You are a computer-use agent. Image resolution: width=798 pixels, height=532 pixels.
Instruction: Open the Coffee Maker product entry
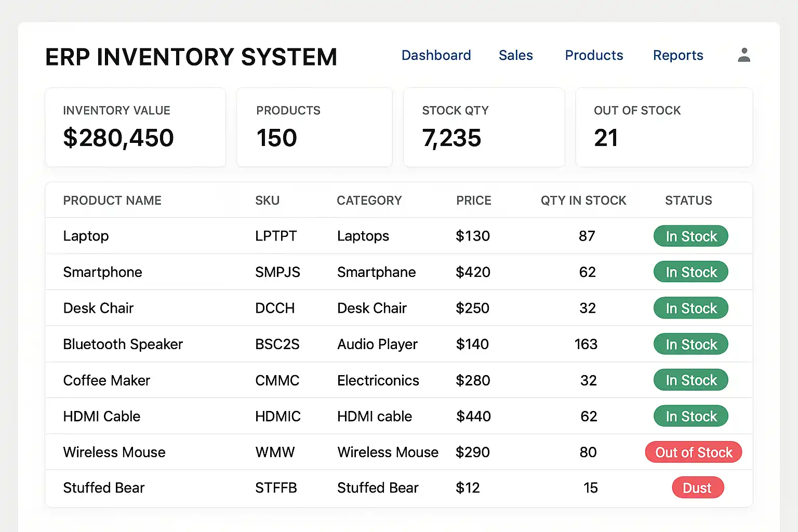[107, 381]
